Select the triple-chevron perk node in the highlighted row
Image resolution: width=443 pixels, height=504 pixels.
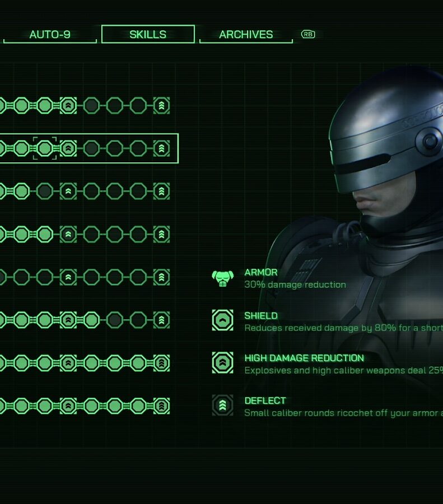click(x=161, y=148)
